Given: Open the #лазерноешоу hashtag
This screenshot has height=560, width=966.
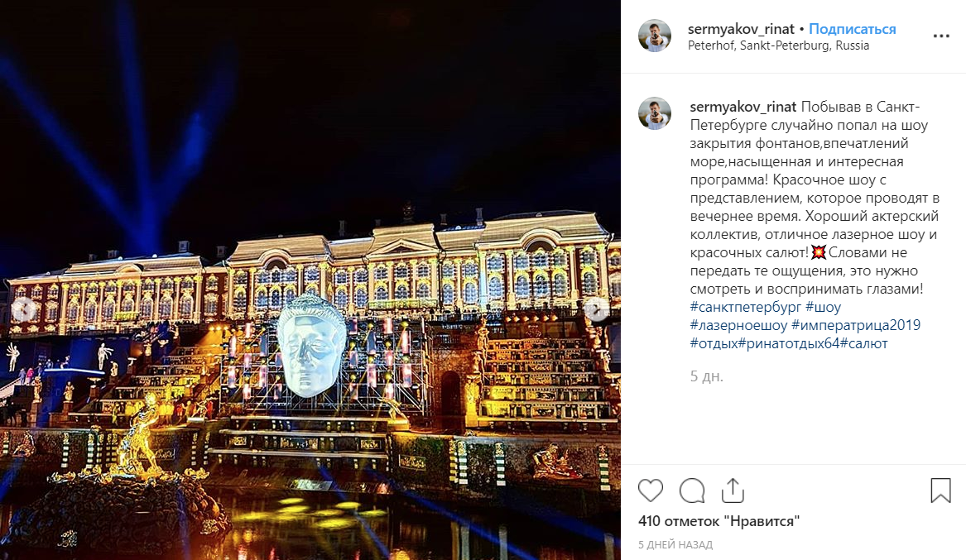Looking at the screenshot, I should pyautogui.click(x=738, y=325).
